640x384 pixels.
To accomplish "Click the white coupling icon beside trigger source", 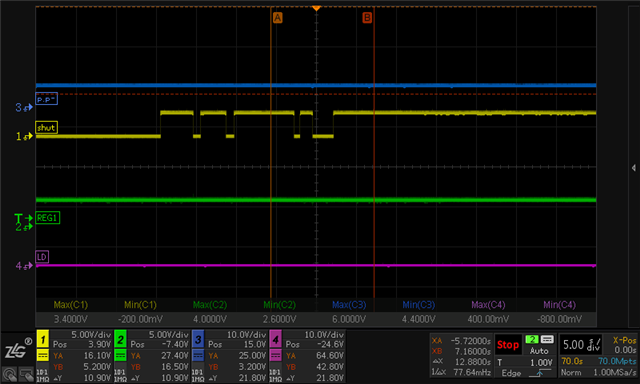I will point(547,340).
